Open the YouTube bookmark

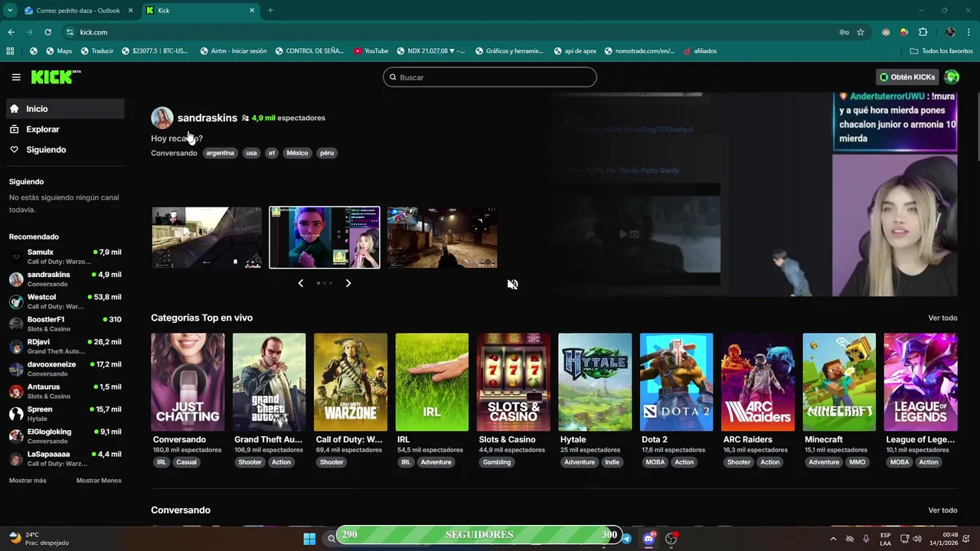coord(371,51)
